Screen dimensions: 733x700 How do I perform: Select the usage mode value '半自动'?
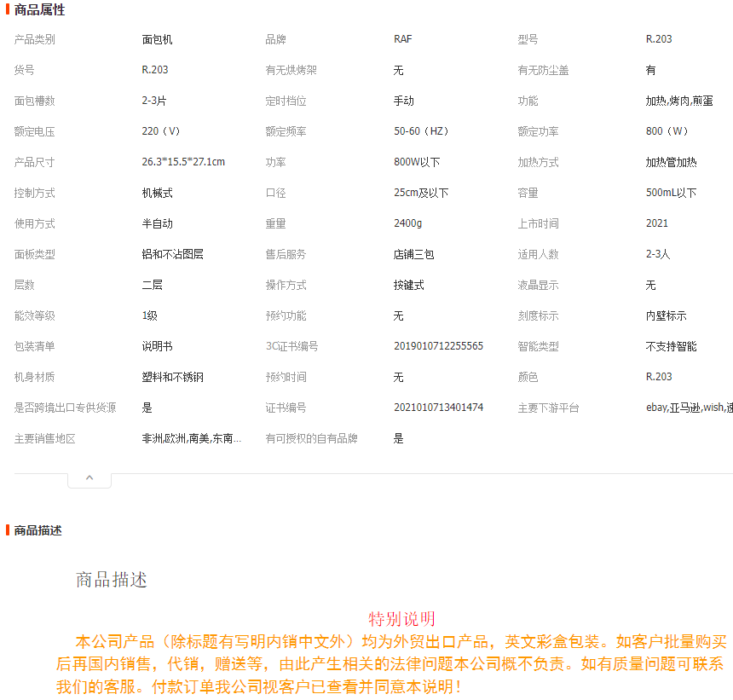click(157, 223)
